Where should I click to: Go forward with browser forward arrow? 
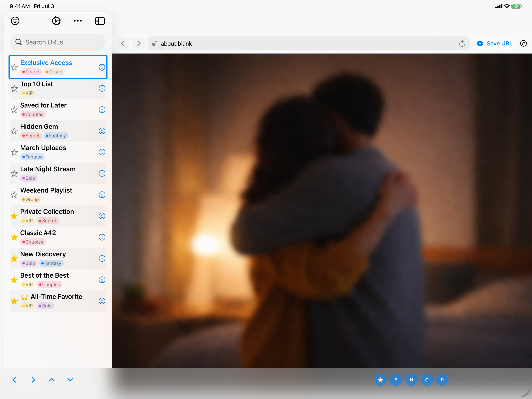(x=139, y=43)
